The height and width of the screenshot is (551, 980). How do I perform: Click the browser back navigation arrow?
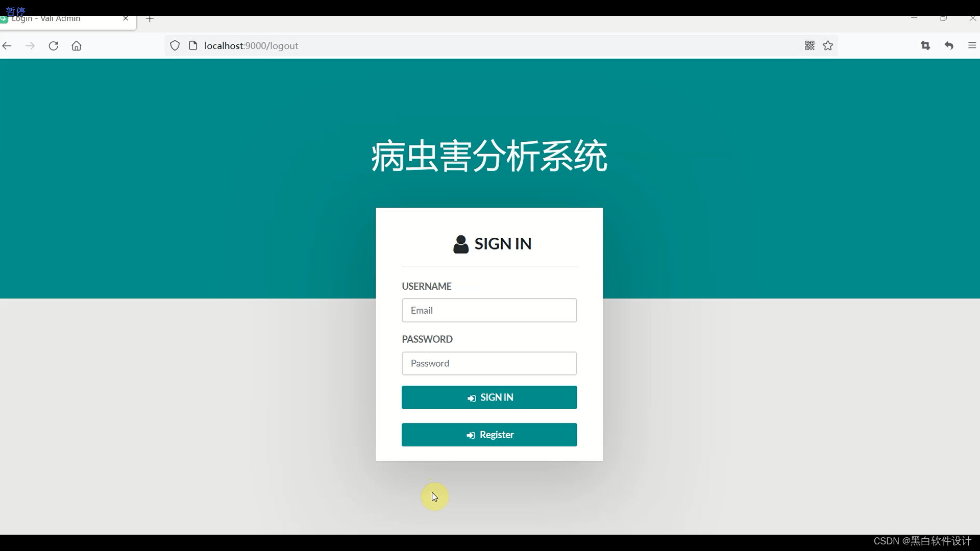pos(8,45)
